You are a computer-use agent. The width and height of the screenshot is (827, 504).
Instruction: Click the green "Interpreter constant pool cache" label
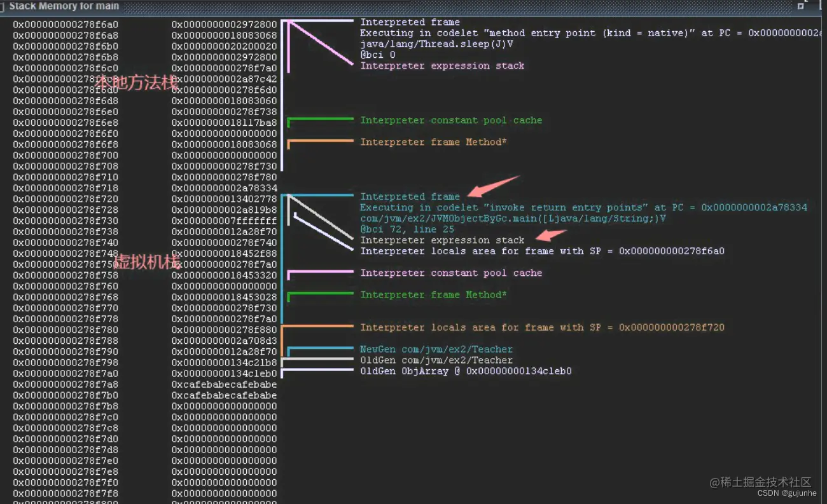click(451, 120)
